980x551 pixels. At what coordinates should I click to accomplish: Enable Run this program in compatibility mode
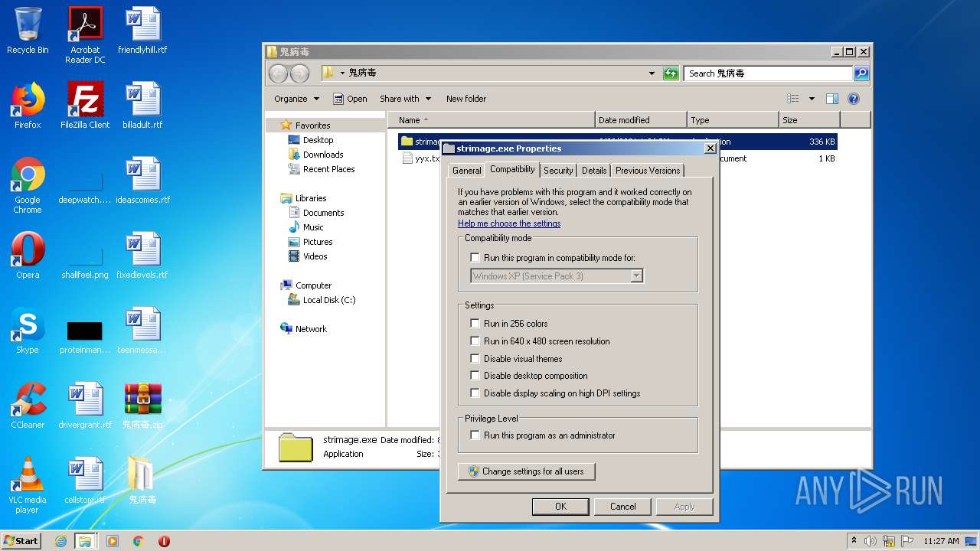[475, 258]
